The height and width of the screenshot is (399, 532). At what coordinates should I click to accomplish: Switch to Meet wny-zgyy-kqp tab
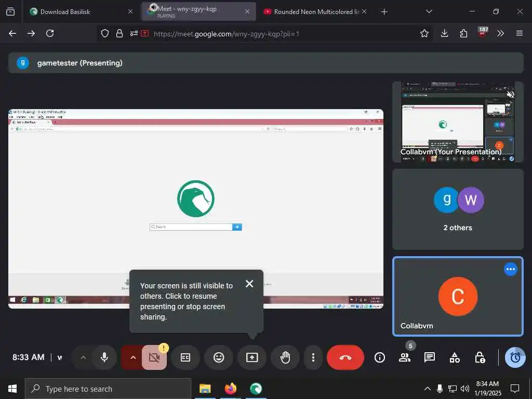198,11
